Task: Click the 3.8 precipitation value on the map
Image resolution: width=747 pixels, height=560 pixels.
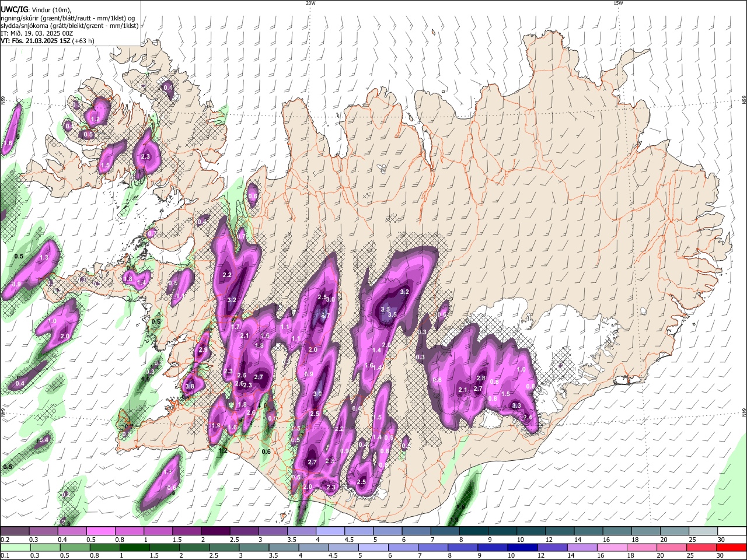Action: [190, 386]
